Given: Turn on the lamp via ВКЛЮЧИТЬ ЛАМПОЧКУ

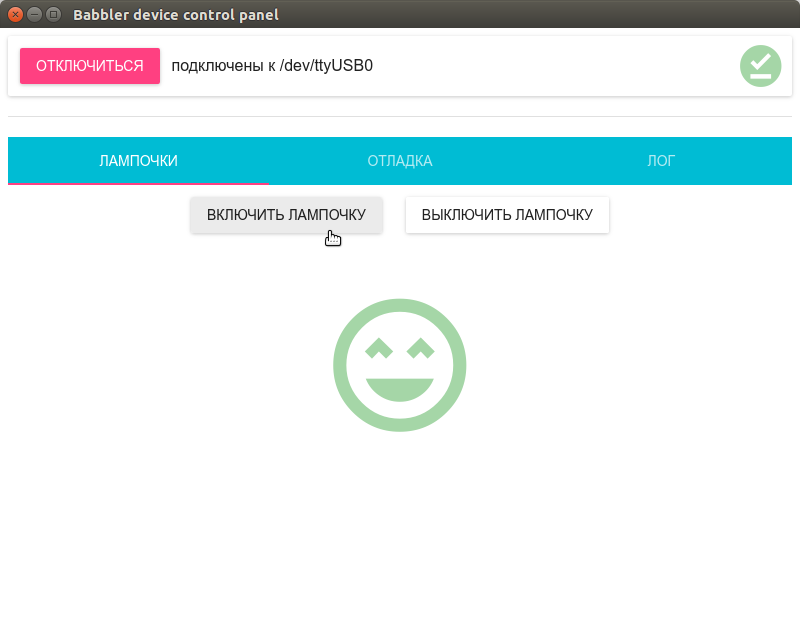Looking at the screenshot, I should pos(286,214).
